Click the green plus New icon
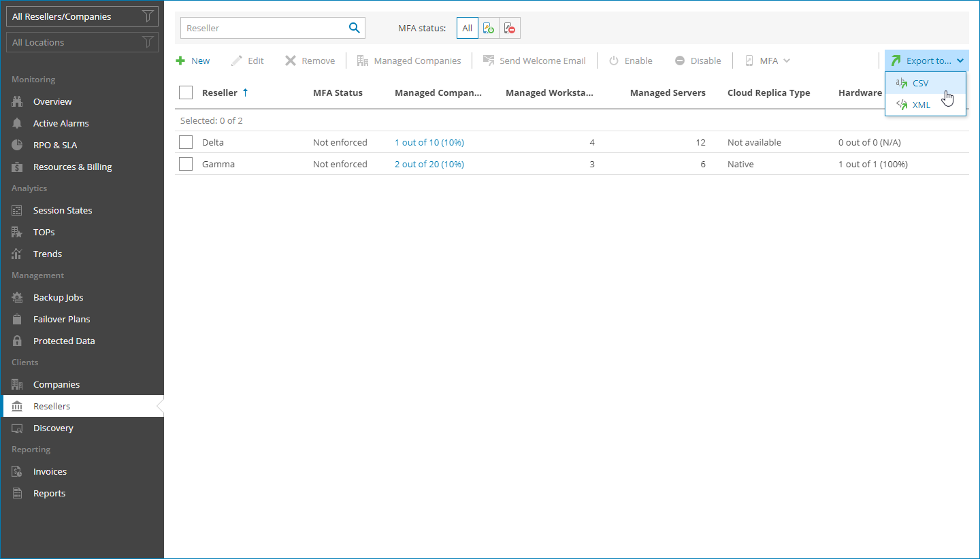This screenshot has height=559, width=980. coord(180,61)
